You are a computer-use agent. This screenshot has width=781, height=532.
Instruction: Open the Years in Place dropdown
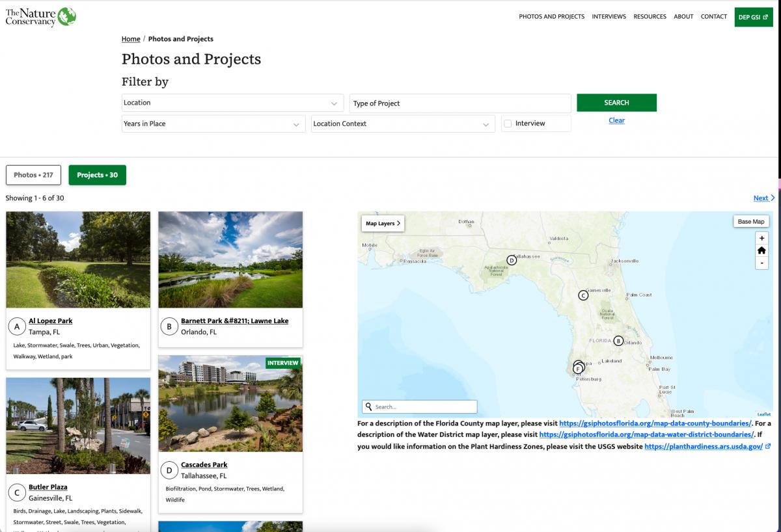[x=213, y=124]
